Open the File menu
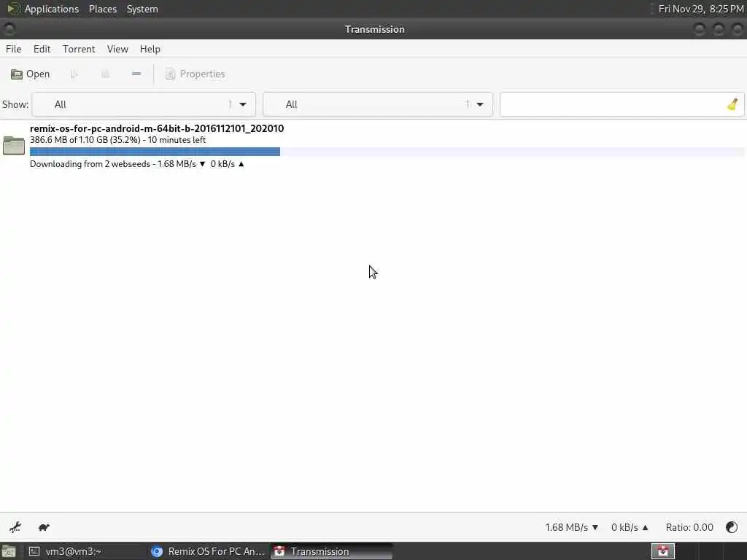 pos(13,49)
